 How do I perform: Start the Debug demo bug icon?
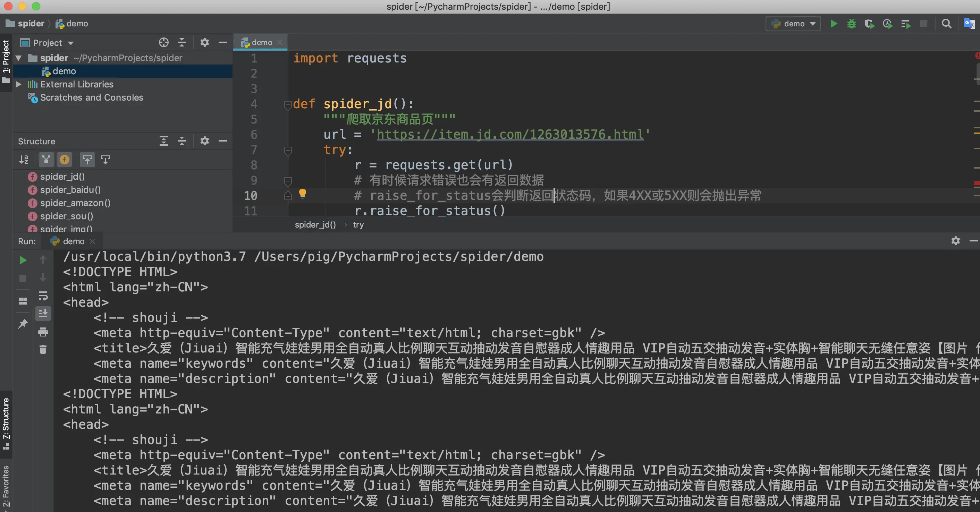coord(851,24)
